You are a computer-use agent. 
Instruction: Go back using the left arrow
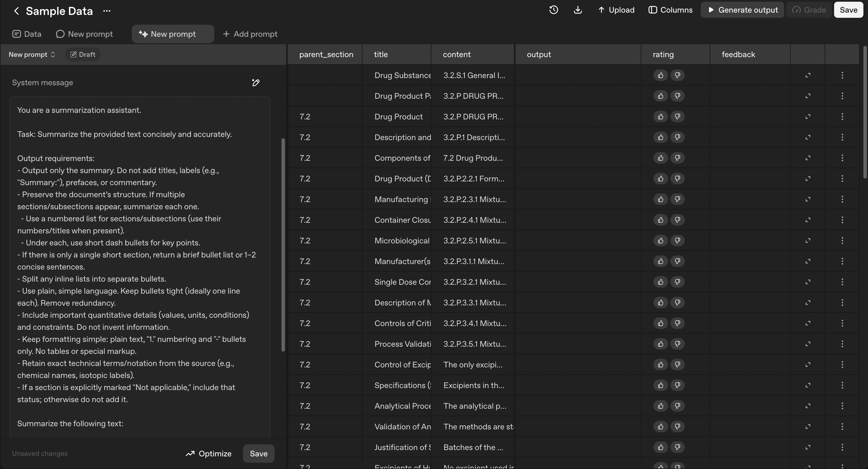pos(16,11)
